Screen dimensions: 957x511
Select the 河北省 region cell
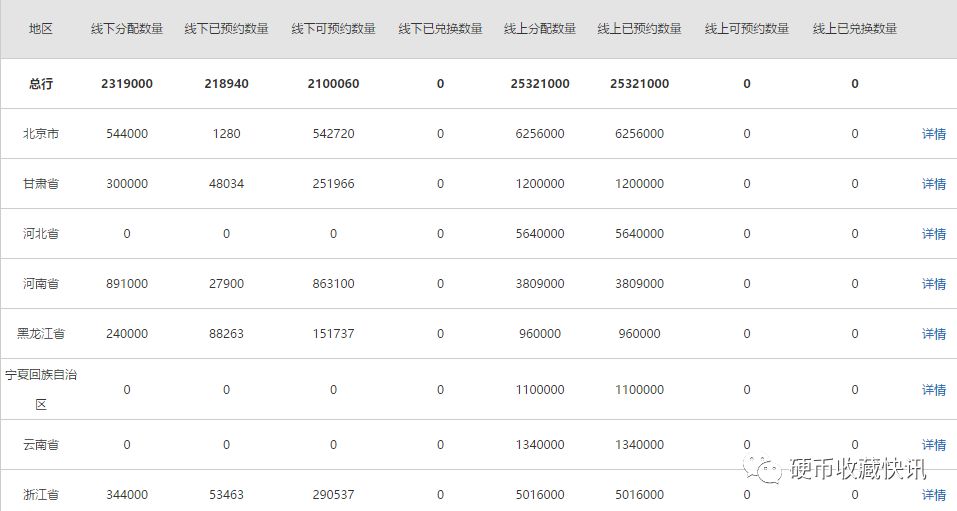coord(41,234)
